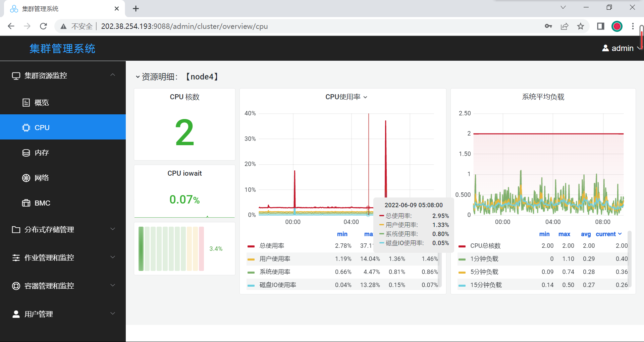Open the CPU使用率 panel title dropdown
This screenshot has width=644, height=342.
(x=346, y=97)
